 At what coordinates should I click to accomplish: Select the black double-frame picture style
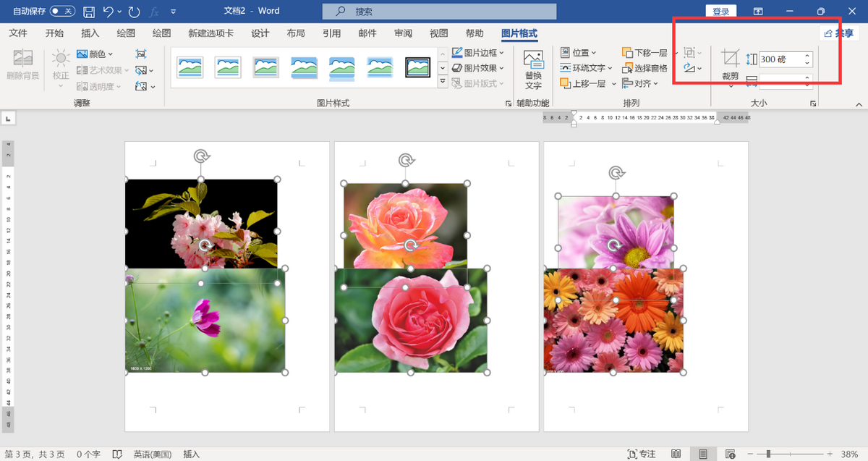pyautogui.click(x=417, y=67)
